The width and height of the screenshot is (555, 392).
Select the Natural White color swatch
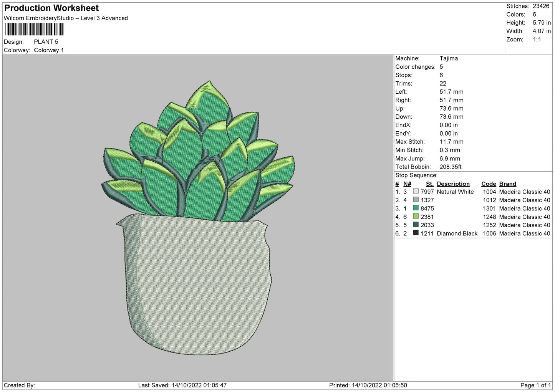pos(416,191)
